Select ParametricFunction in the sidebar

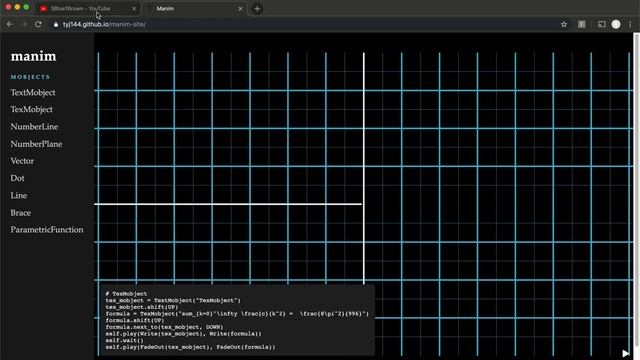pyautogui.click(x=47, y=230)
